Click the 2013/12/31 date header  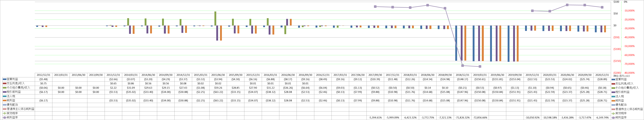click(x=113, y=75)
